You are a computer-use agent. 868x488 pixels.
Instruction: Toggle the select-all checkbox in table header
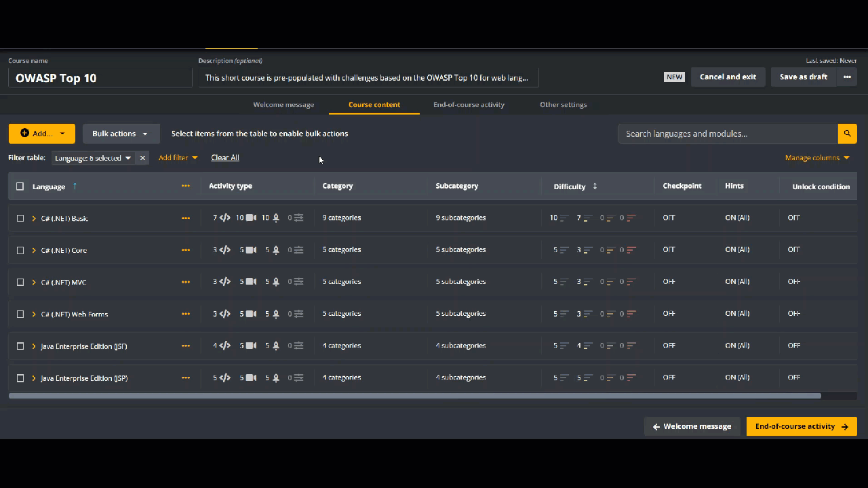20,186
